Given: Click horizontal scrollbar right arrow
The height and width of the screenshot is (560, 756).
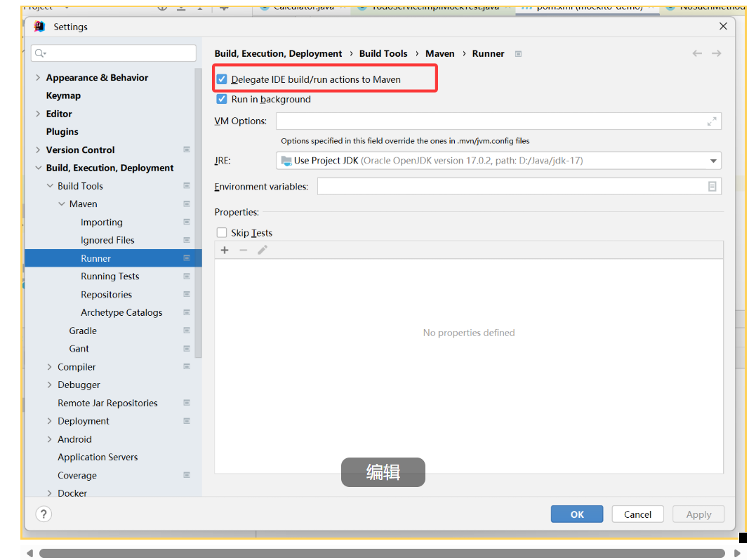Looking at the screenshot, I should 737,553.
